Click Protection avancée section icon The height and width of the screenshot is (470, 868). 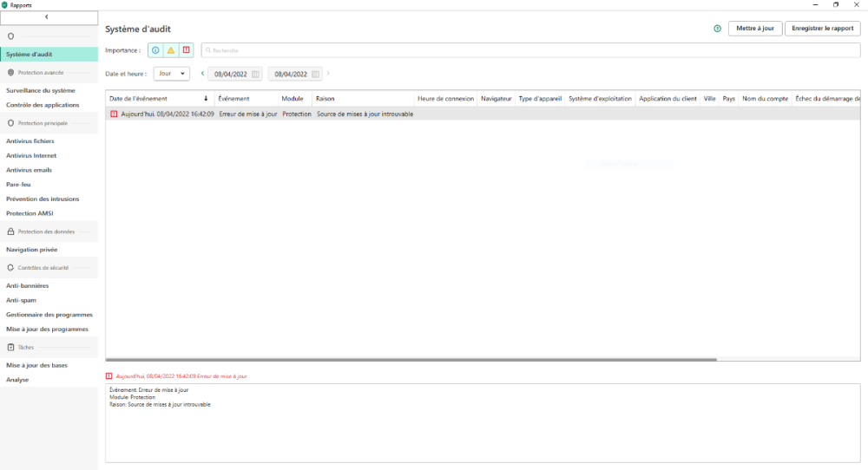click(10, 73)
